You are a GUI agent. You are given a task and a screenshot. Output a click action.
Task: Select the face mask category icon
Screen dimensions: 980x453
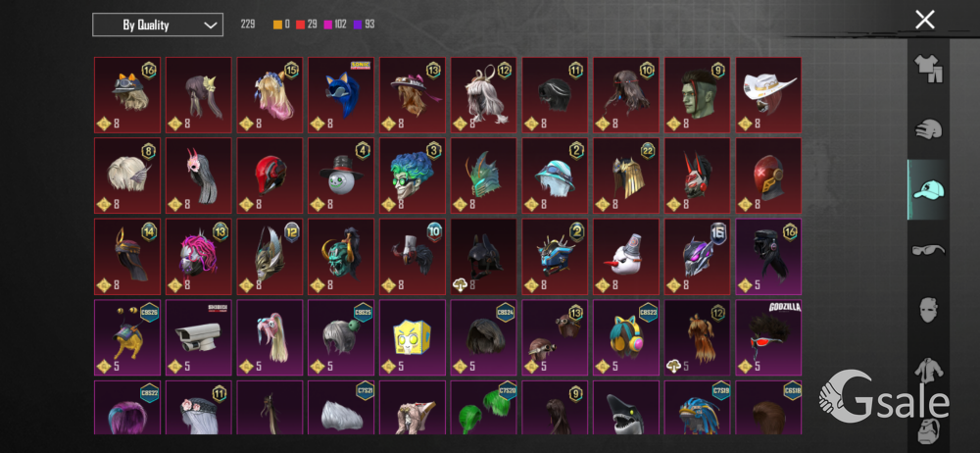pyautogui.click(x=928, y=310)
